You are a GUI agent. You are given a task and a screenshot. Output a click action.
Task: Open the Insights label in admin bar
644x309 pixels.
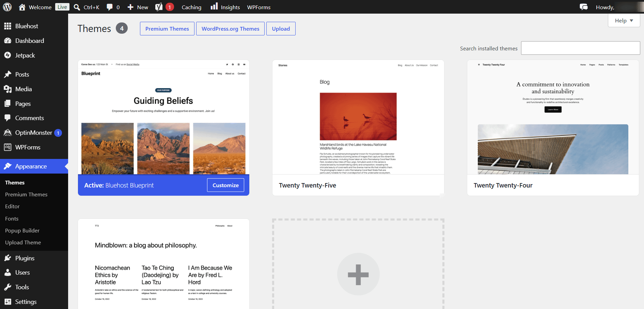click(x=230, y=7)
